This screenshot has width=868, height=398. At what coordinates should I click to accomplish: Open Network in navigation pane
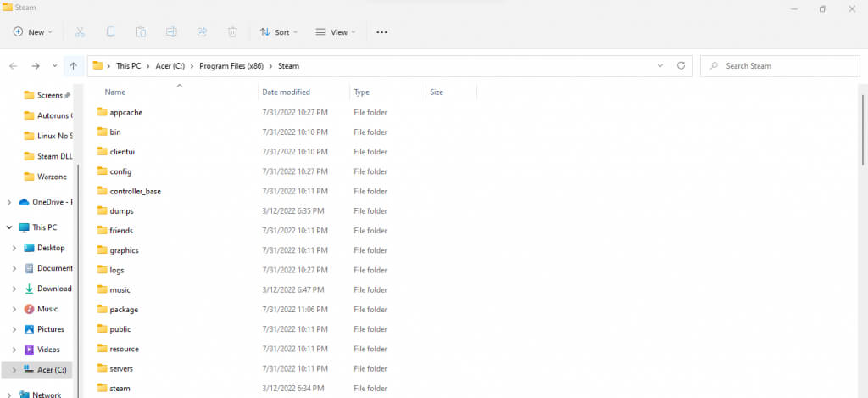coord(40,394)
